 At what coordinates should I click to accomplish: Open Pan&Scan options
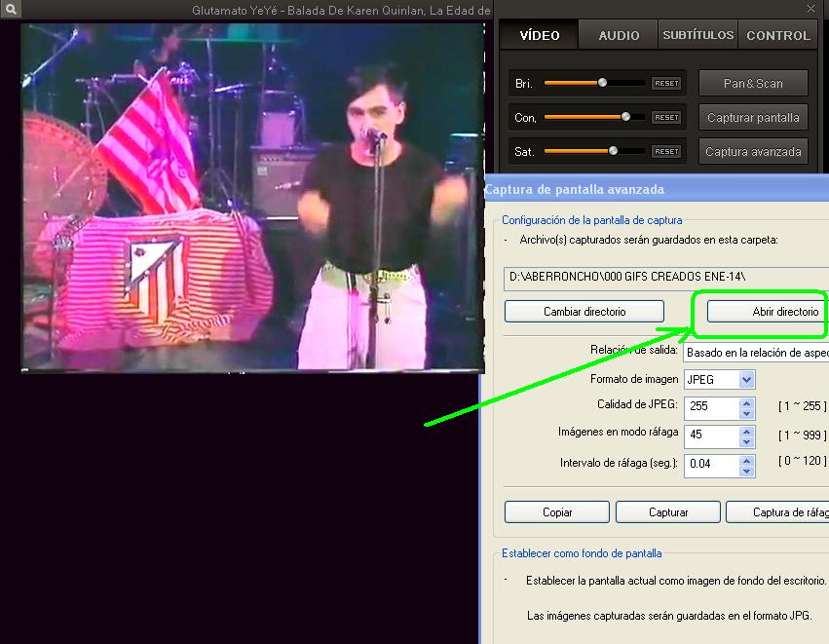click(x=753, y=83)
